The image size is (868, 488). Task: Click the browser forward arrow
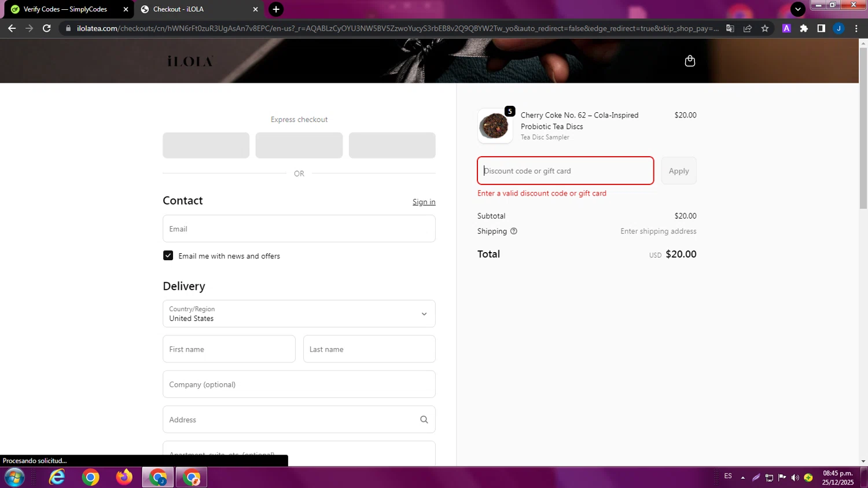(x=29, y=28)
